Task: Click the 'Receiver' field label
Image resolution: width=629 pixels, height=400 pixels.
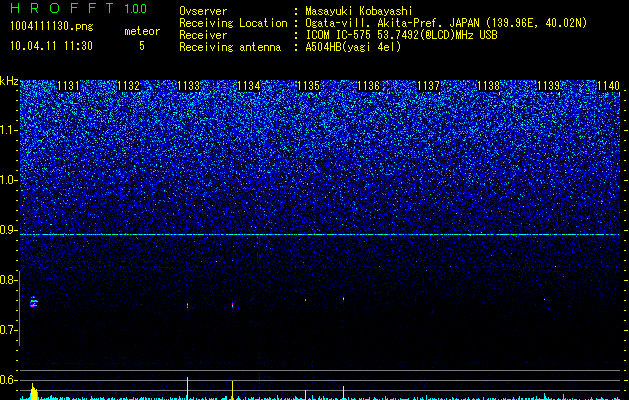Action: click(x=203, y=35)
